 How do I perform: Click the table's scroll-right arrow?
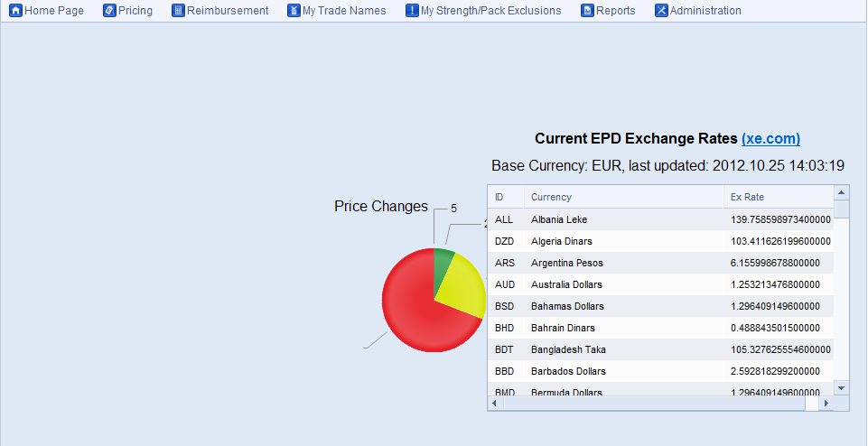click(825, 404)
